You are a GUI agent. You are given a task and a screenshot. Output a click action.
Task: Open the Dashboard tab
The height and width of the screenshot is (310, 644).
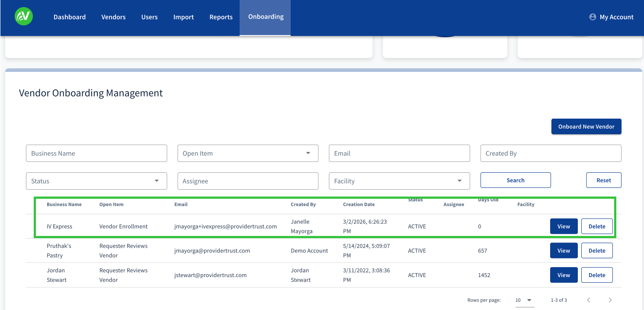point(70,17)
